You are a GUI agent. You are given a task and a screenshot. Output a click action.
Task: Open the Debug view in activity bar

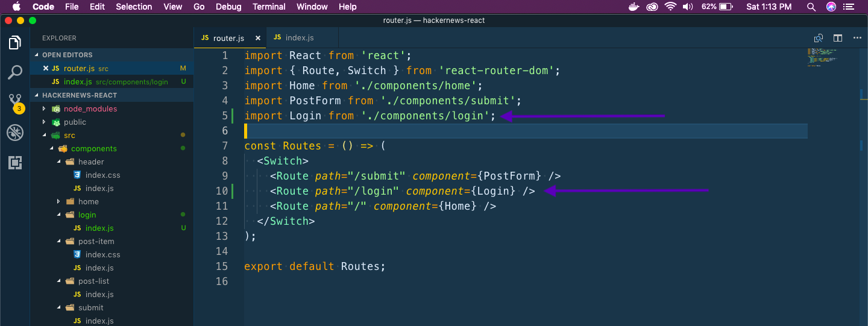coord(15,133)
